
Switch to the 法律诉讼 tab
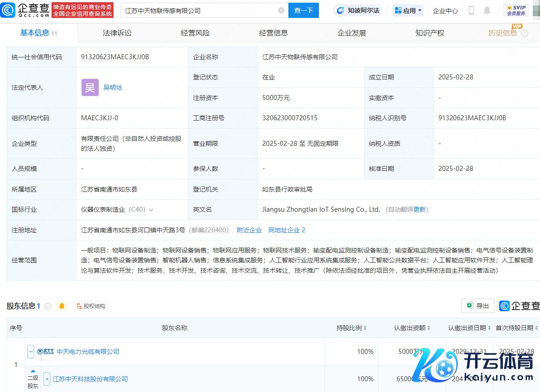[x=117, y=33]
